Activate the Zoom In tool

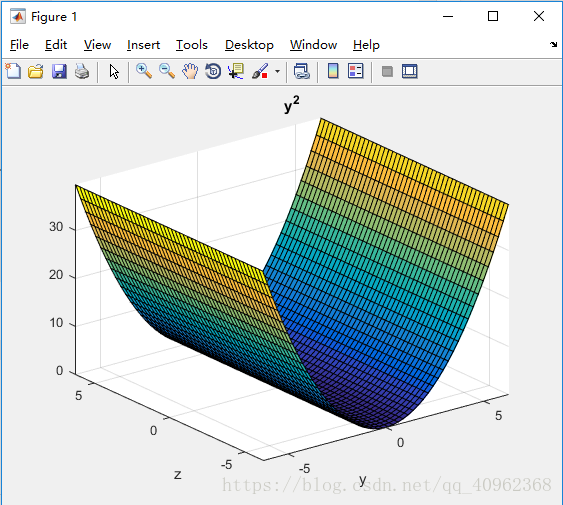(x=144, y=71)
